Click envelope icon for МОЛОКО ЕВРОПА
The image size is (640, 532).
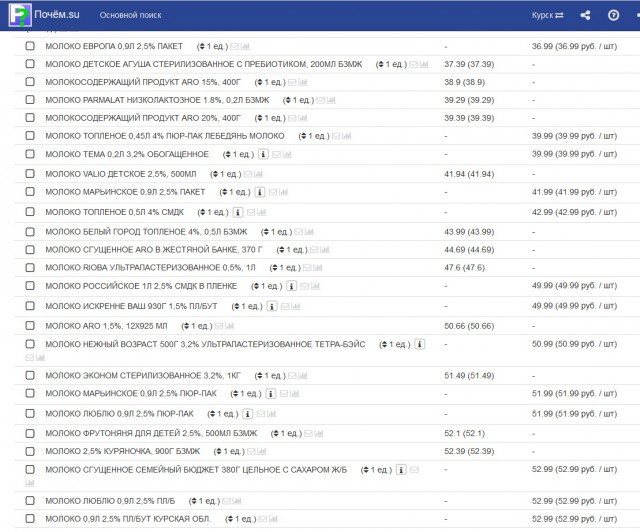(234, 47)
